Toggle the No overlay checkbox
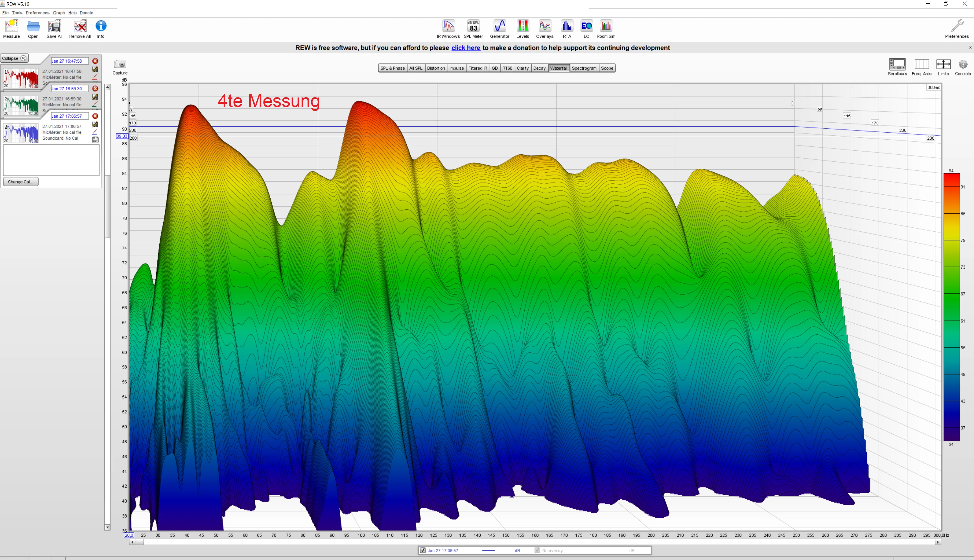Screen dimensions: 974x560 [x=537, y=550]
